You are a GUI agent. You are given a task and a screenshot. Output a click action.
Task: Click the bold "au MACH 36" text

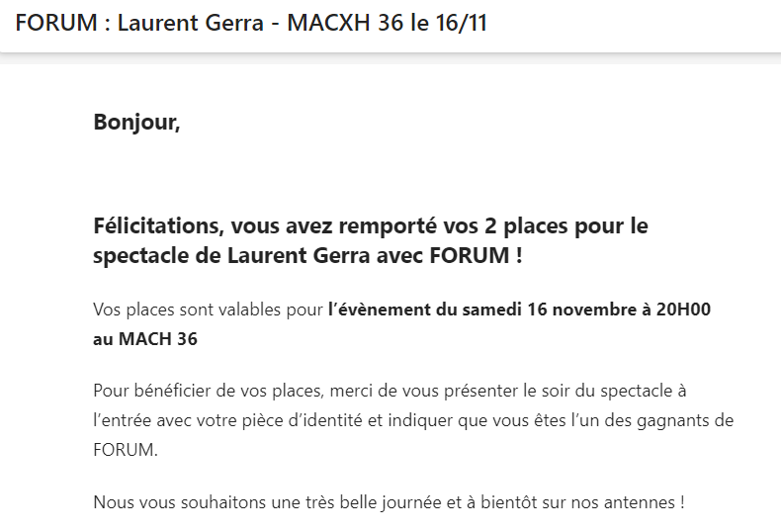[145, 339]
